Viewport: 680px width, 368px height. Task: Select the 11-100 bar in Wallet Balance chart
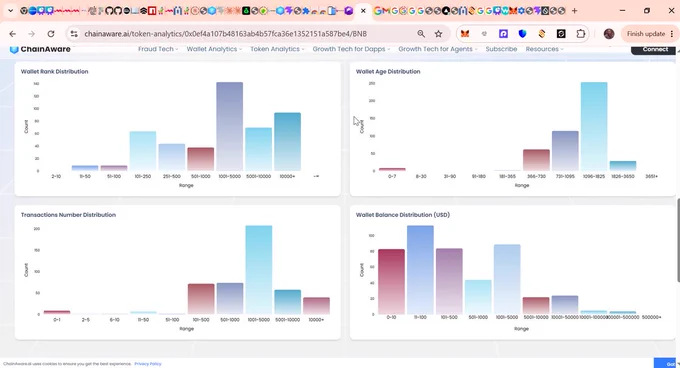(x=420, y=270)
